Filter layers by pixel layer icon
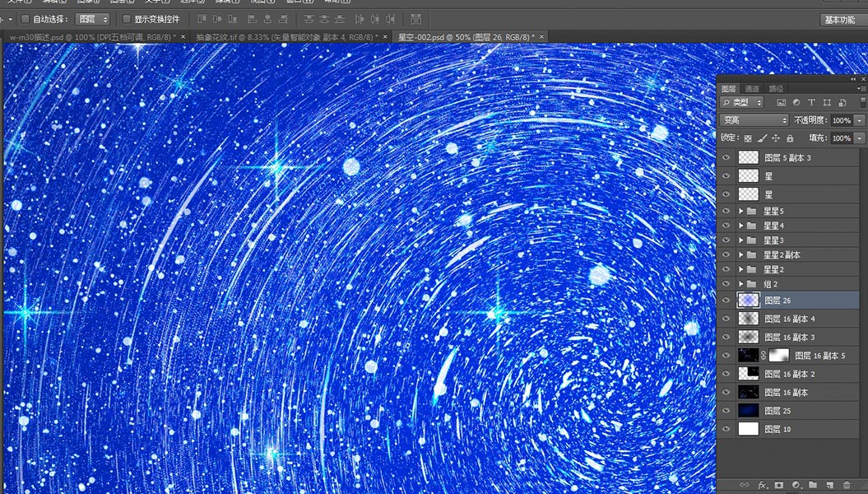 point(781,102)
